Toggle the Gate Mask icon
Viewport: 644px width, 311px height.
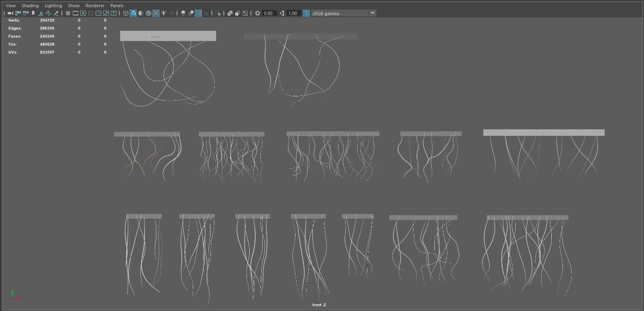[91, 13]
